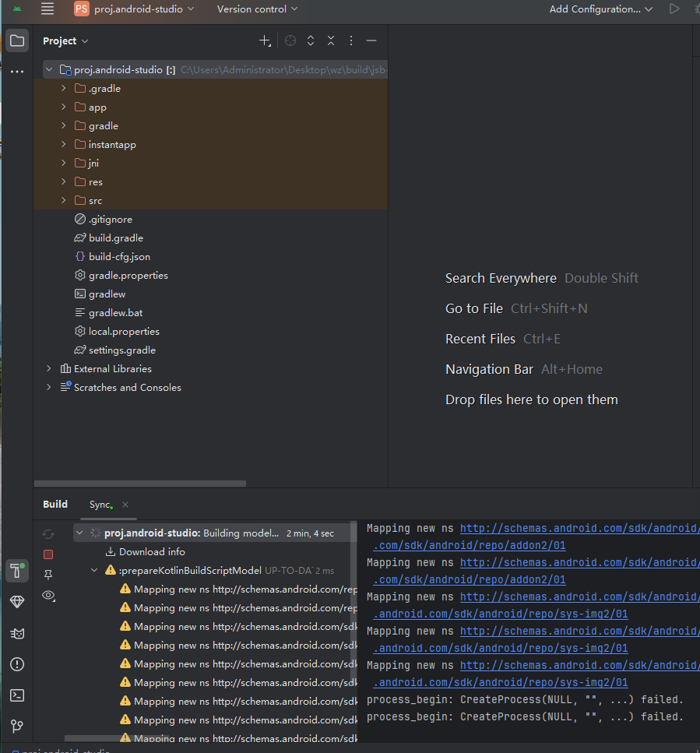Open the Git version control tool window
The height and width of the screenshot is (753, 700).
17,727
